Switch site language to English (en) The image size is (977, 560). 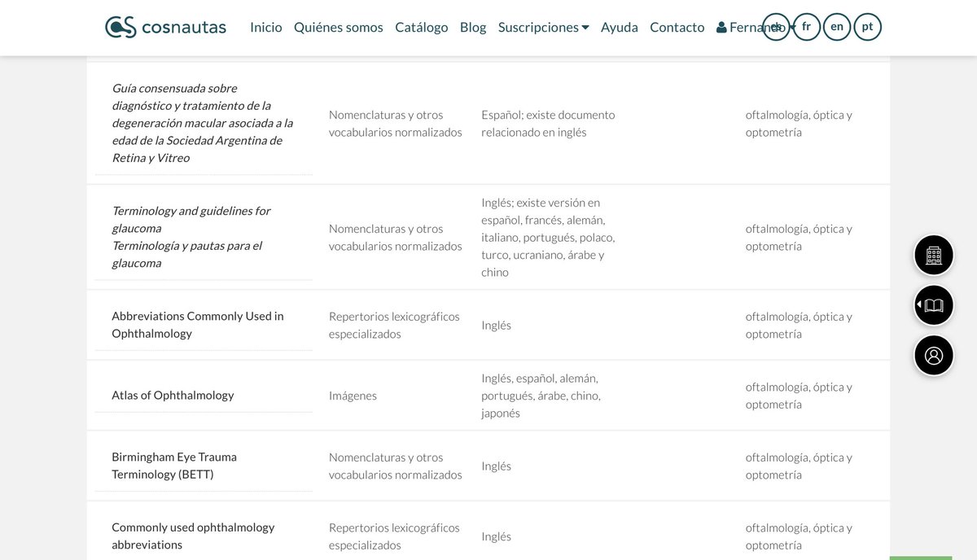[837, 26]
